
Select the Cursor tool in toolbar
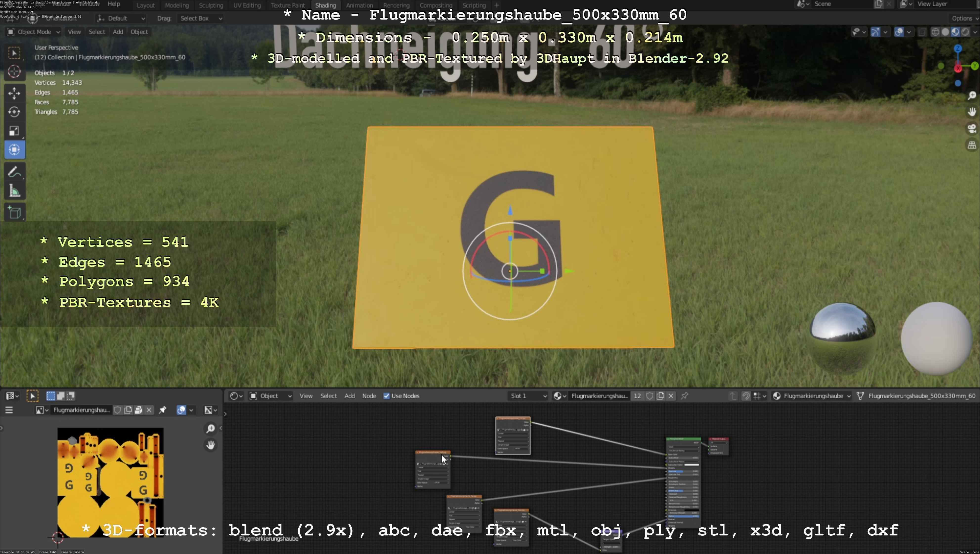click(x=14, y=72)
